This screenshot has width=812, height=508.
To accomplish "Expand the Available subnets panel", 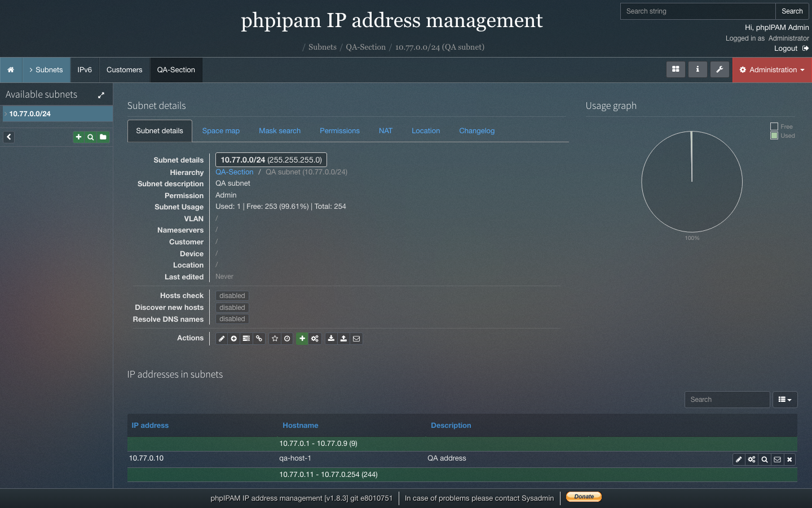I will (x=101, y=95).
